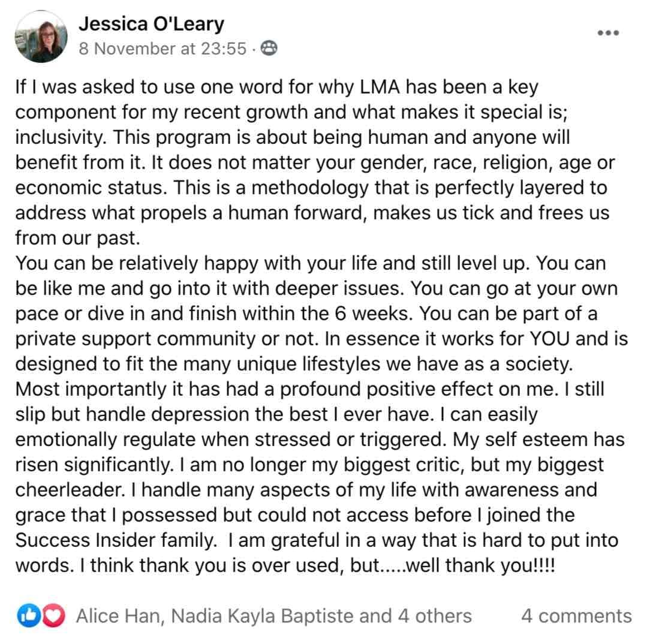View the "4 others" who reacted
The image size is (650, 644).
click(x=435, y=616)
